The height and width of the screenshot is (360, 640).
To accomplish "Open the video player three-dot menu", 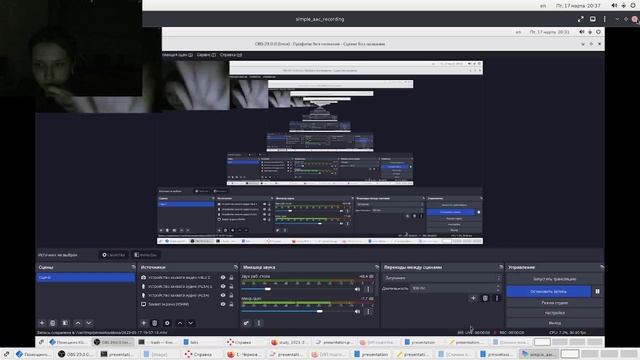I will 604,19.
